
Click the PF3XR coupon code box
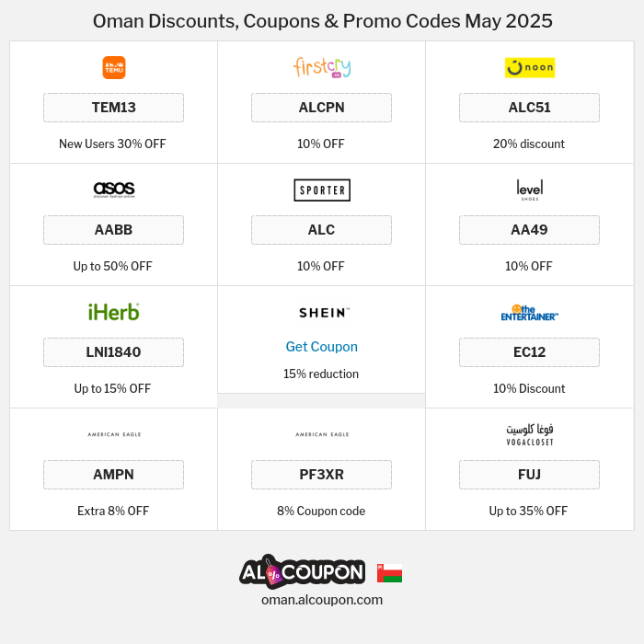point(321,475)
